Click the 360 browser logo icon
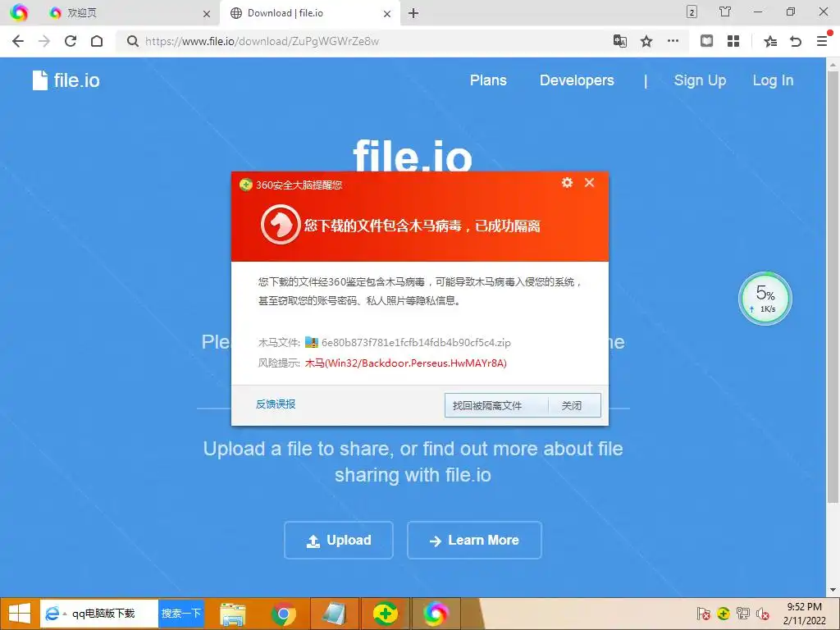The image size is (840, 630). pyautogui.click(x=19, y=12)
